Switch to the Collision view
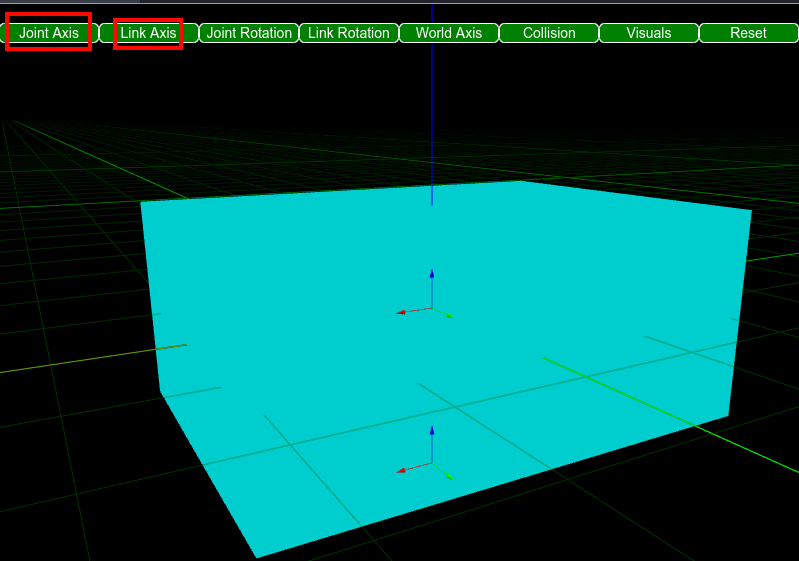This screenshot has height=561, width=799. pyautogui.click(x=549, y=33)
